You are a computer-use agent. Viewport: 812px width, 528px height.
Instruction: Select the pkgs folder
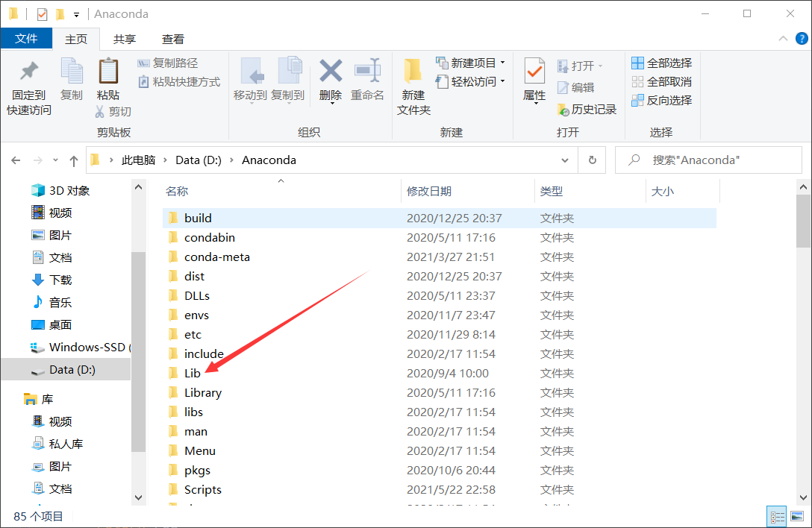coord(439,471)
